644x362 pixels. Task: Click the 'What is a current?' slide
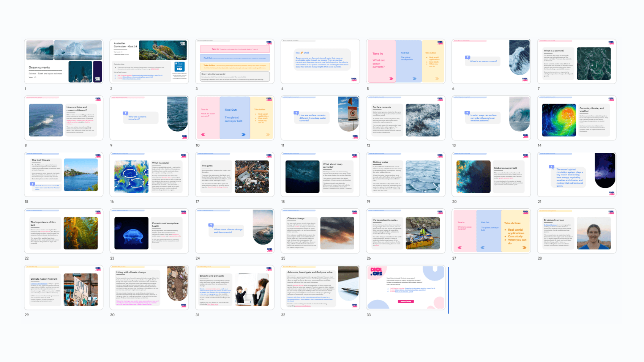click(x=576, y=61)
